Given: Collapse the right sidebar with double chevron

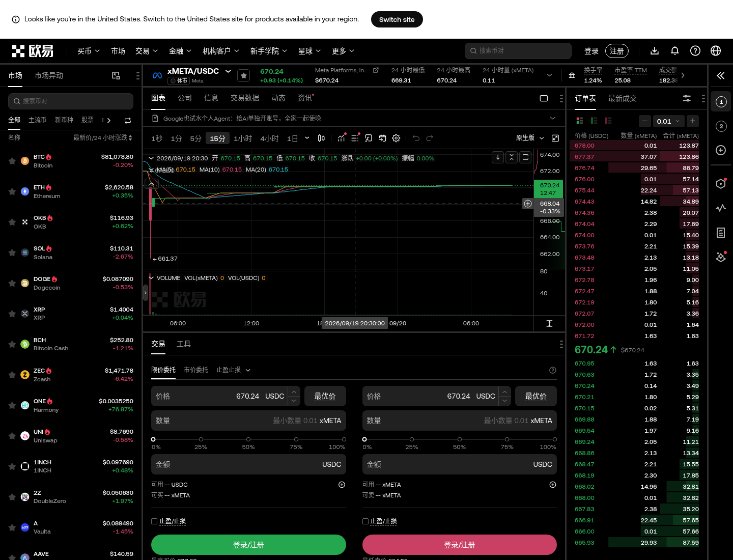Looking at the screenshot, I should coord(720,75).
